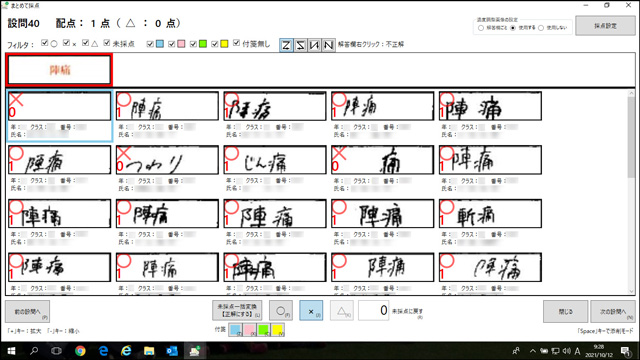Image resolution: width=640 pixels, height=360 pixels.
Task: Show hidden system tray icons chevron
Action: pyautogui.click(x=533, y=351)
